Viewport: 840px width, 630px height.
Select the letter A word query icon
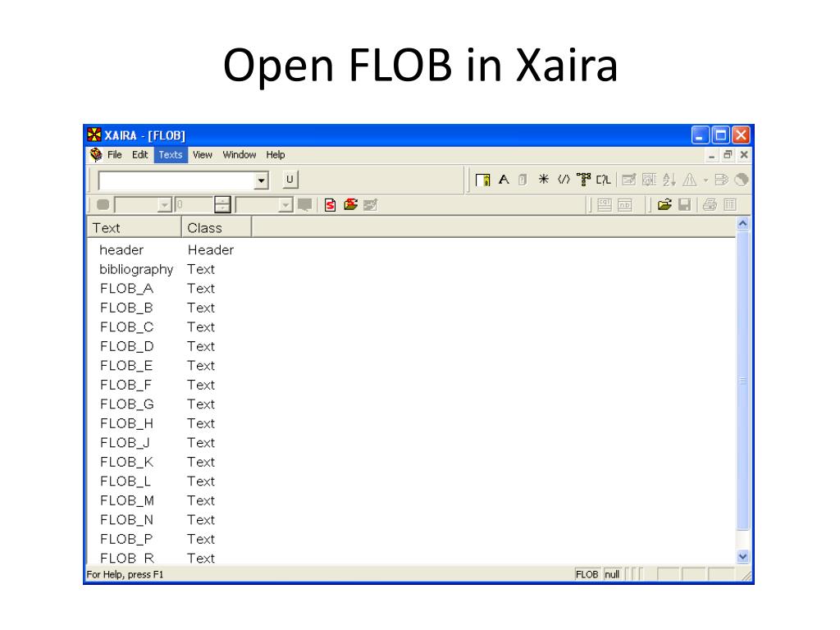pyautogui.click(x=504, y=180)
